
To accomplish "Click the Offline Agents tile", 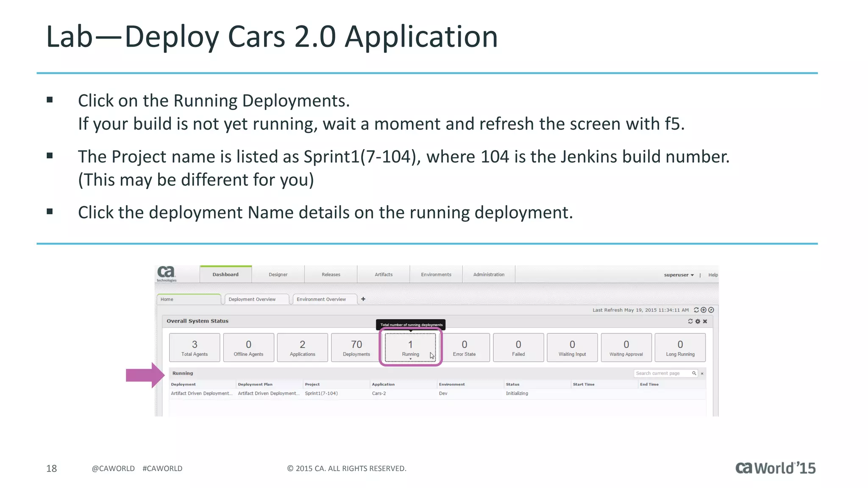I will point(248,347).
